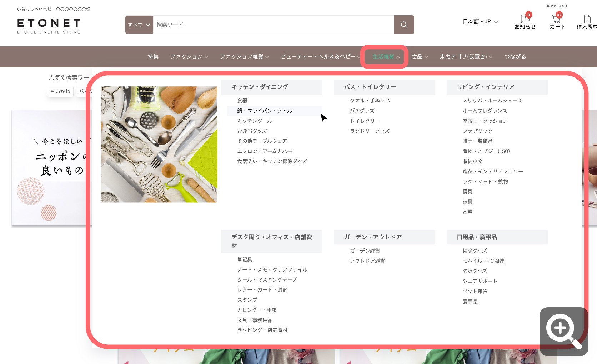Expand the ビューティー・ヘルス&ベビー menu

tap(321, 56)
